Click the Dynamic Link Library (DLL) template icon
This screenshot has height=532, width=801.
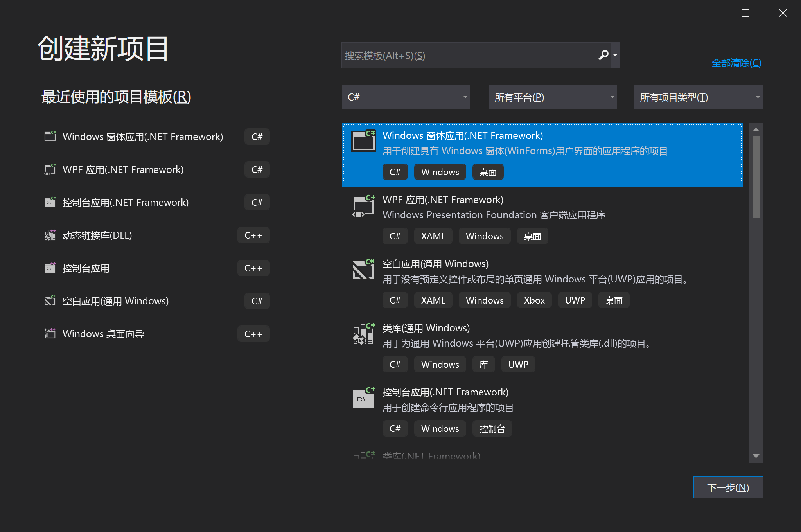(x=50, y=235)
